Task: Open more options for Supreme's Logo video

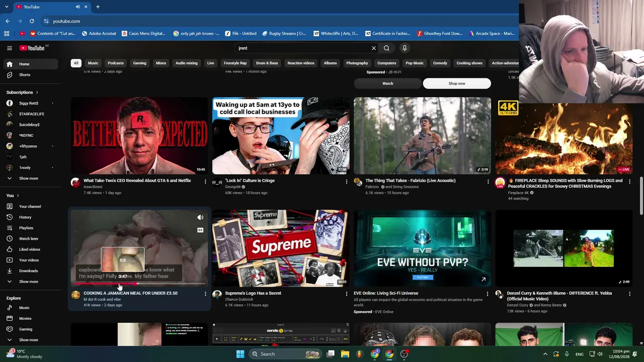Action: (x=346, y=294)
